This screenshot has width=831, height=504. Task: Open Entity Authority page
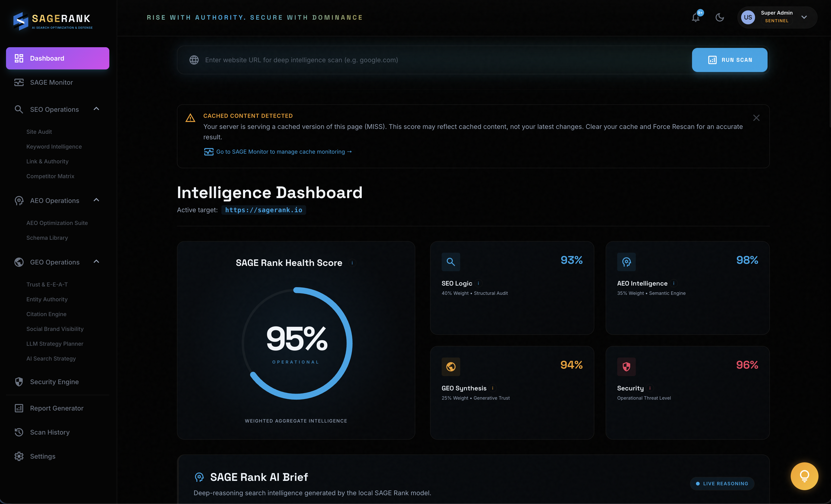(x=47, y=299)
